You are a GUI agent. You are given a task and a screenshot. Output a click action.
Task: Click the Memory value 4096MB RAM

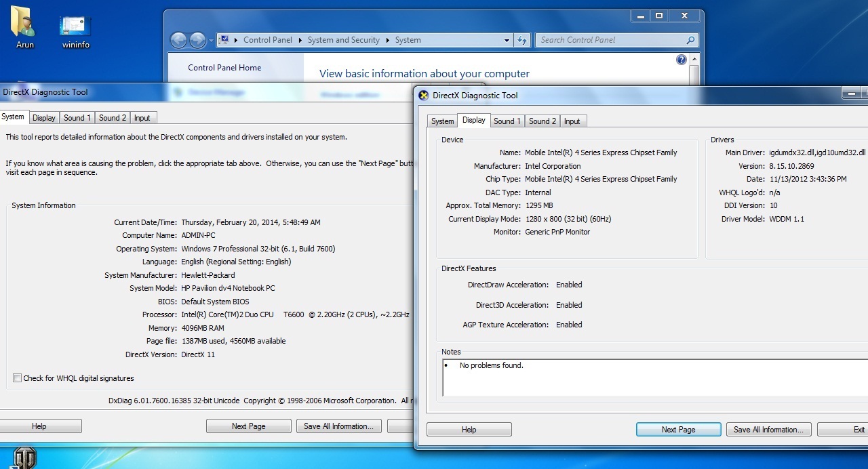tap(203, 328)
